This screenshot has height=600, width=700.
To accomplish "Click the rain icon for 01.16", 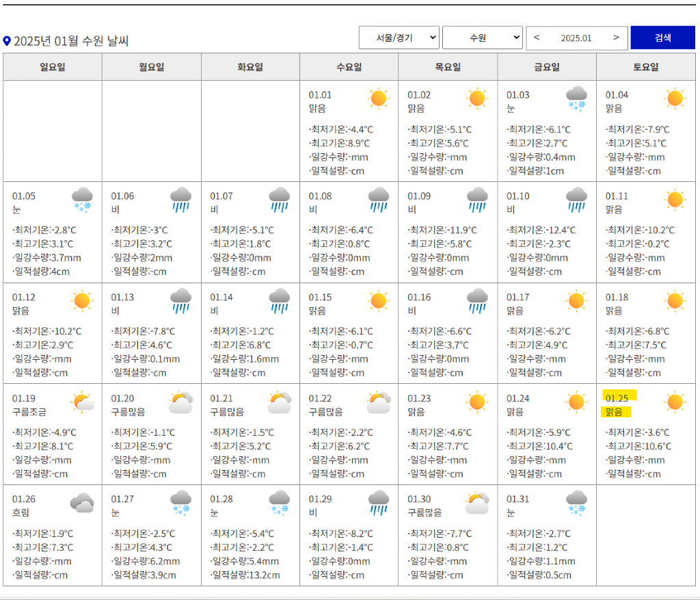I will coord(477,301).
